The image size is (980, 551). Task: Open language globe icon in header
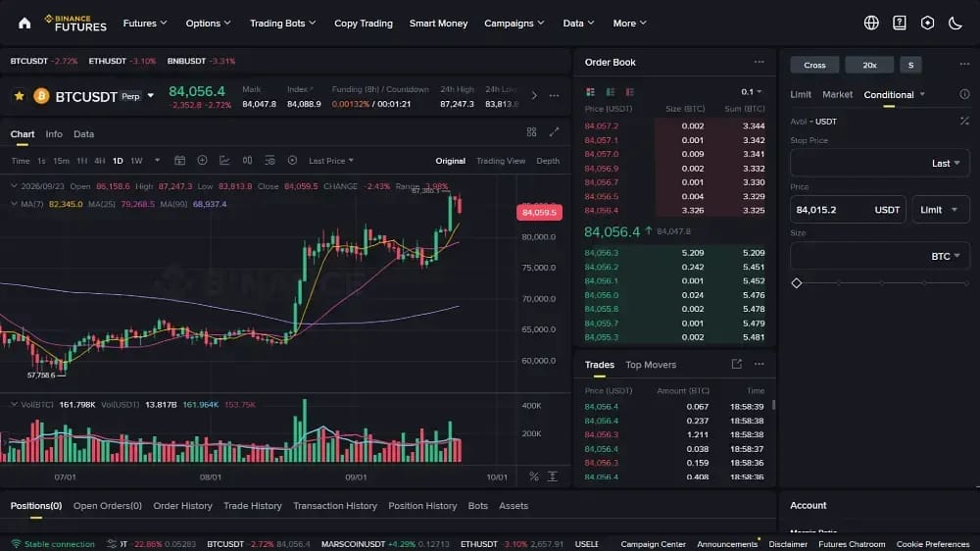pyautogui.click(x=871, y=24)
